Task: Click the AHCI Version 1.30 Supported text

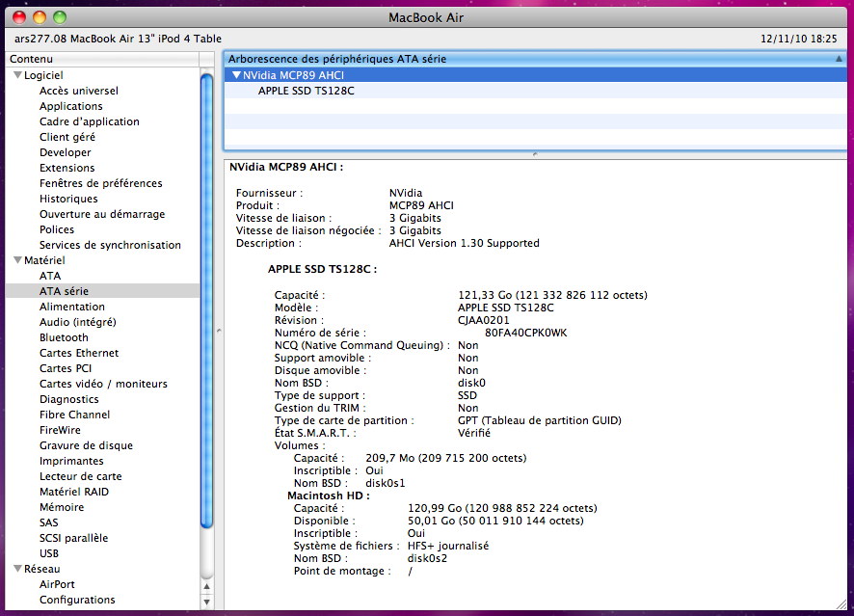Action: pyautogui.click(x=464, y=243)
